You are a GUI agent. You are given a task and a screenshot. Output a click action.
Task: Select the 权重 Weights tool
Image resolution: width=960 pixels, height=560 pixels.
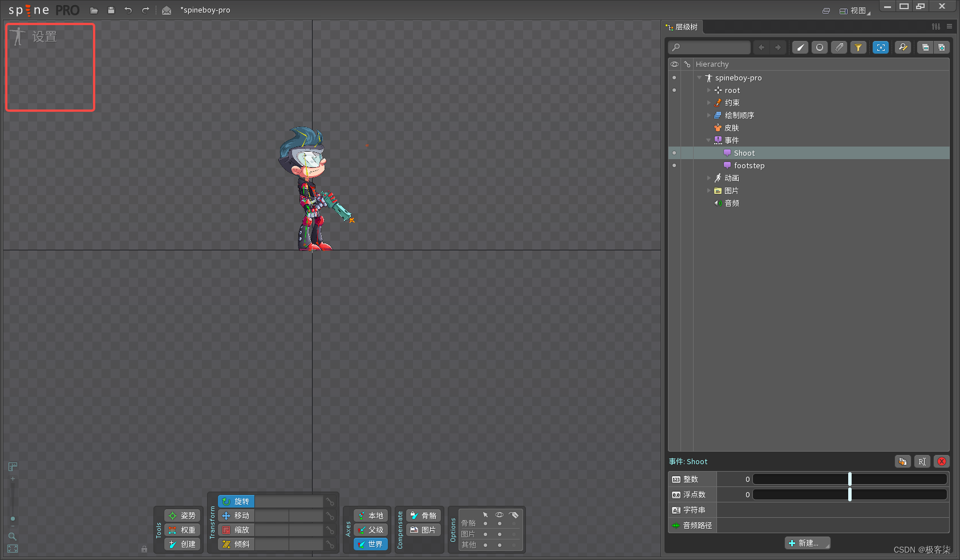(183, 530)
